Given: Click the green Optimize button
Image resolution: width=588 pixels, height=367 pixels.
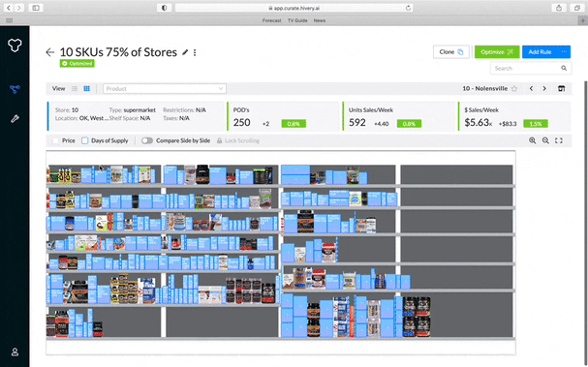Looking at the screenshot, I should [497, 51].
